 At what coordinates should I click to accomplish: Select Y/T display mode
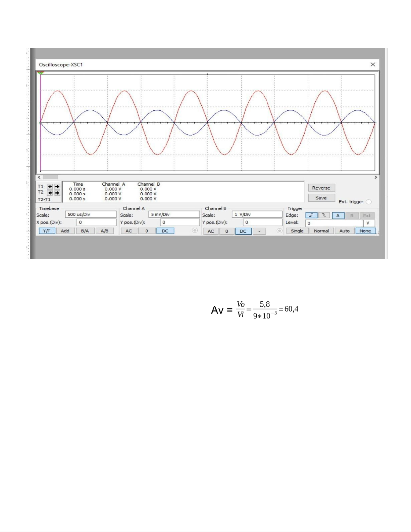[47, 231]
